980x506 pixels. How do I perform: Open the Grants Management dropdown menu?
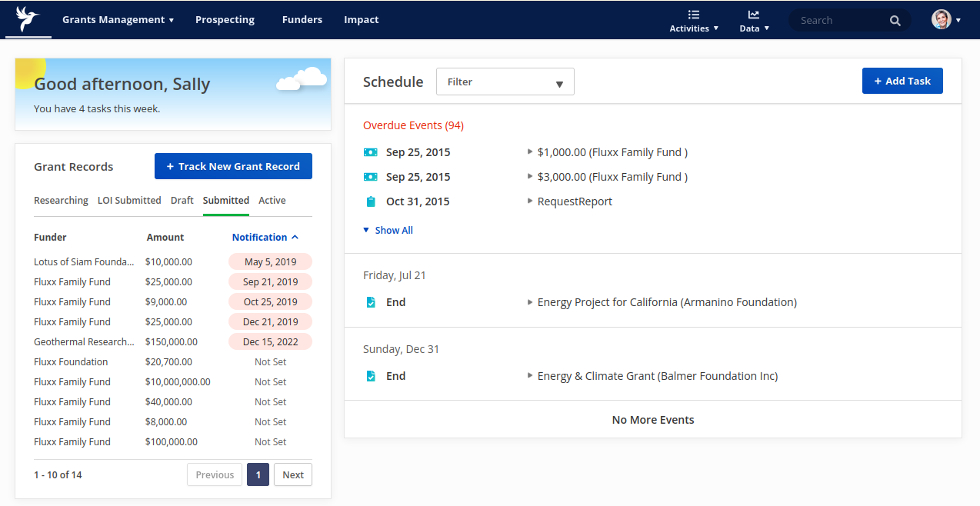tap(118, 20)
